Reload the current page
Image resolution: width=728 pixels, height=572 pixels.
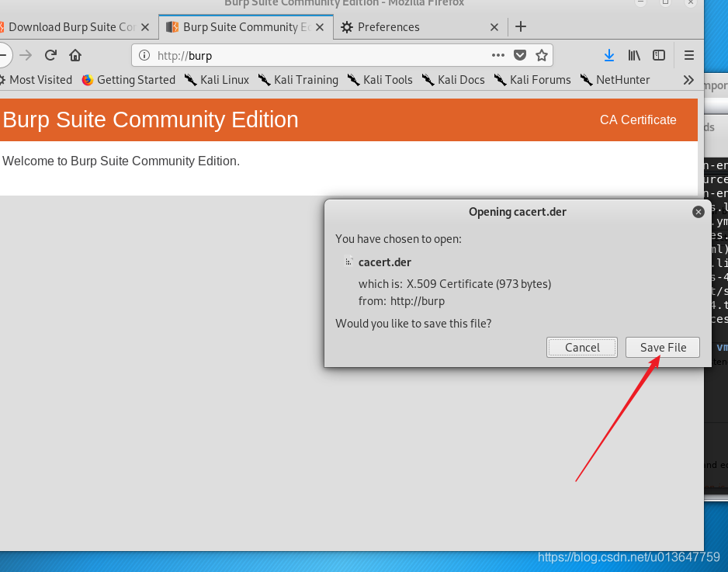tap(50, 55)
